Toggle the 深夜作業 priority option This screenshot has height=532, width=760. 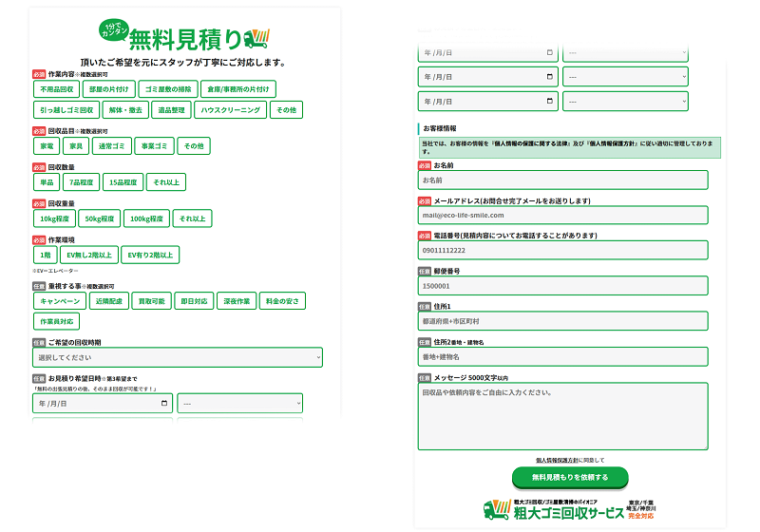[x=237, y=301]
